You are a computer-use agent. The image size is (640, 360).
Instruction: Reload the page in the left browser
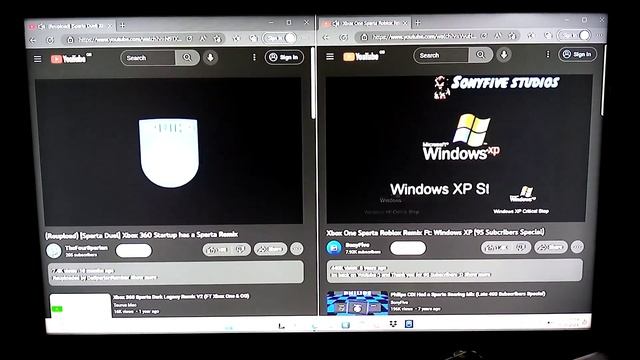[50, 40]
